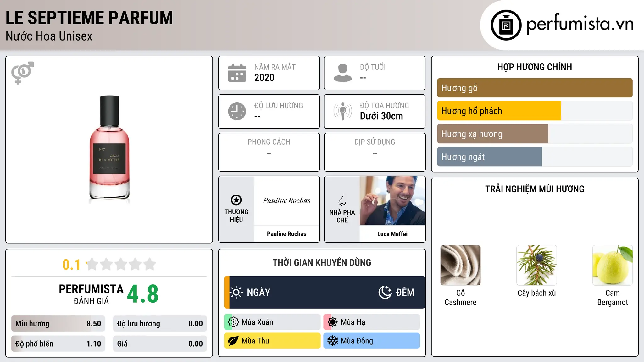Select the Cam Bergamot note image
Image resolution: width=644 pixels, height=362 pixels.
[x=613, y=265]
